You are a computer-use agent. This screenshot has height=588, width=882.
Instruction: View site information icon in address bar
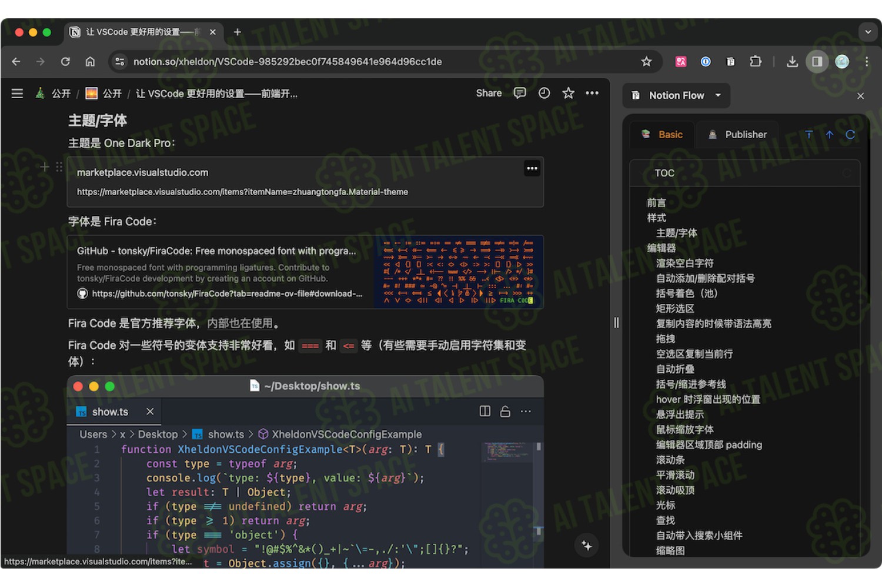(x=119, y=62)
